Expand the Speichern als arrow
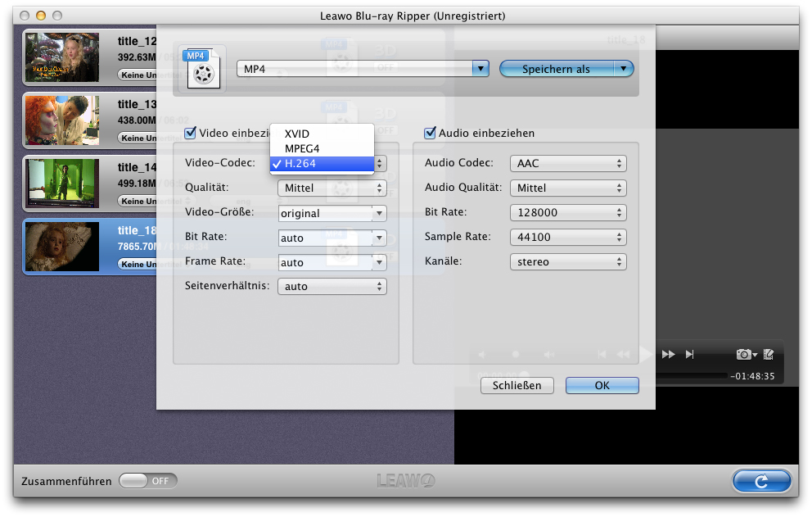This screenshot has height=517, width=812. point(624,69)
